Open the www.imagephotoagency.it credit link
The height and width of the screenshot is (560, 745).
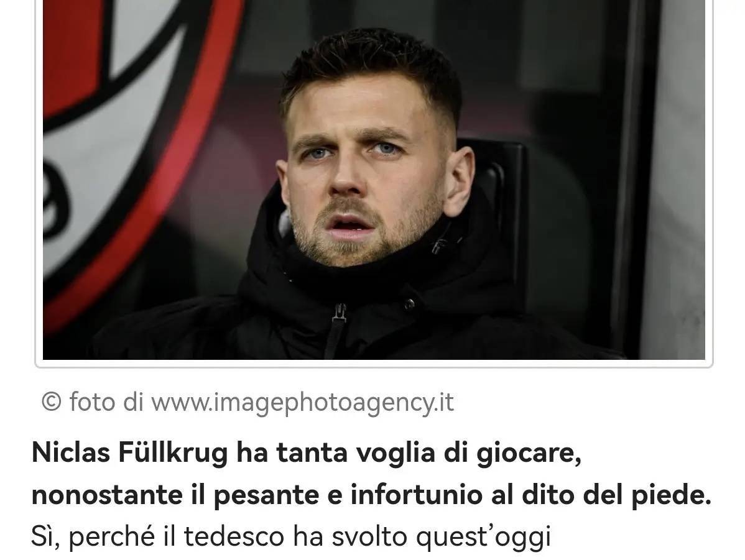coord(302,403)
